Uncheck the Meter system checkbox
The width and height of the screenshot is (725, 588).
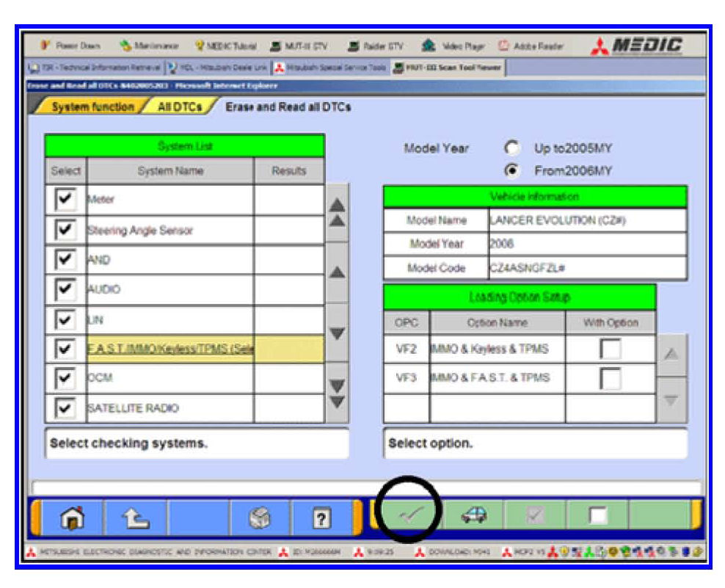pos(65,200)
